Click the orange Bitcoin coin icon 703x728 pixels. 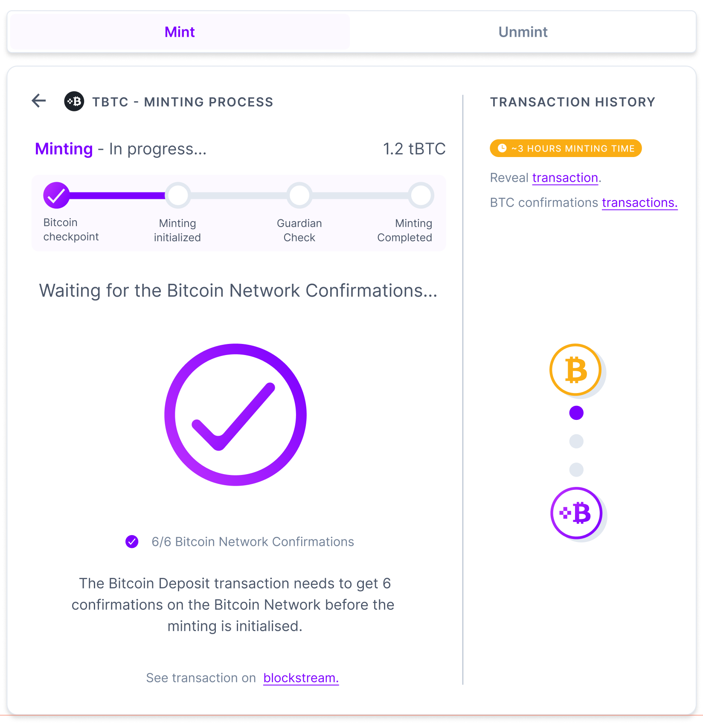(575, 370)
